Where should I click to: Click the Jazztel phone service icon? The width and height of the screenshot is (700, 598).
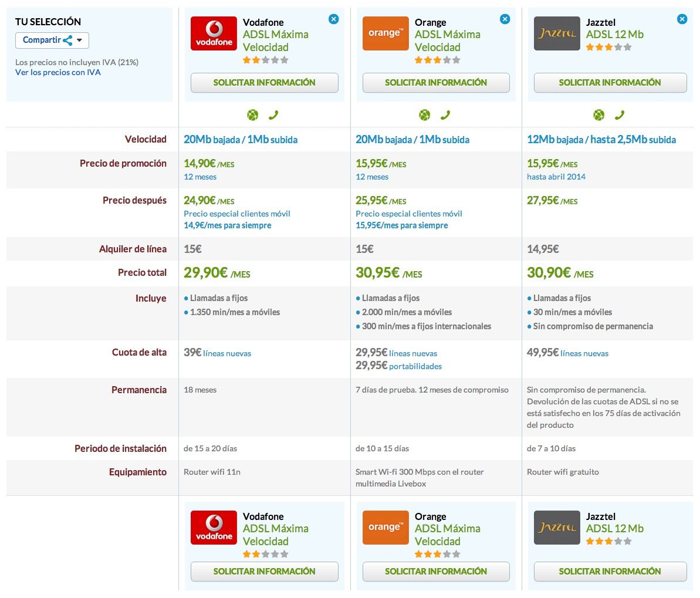[619, 115]
